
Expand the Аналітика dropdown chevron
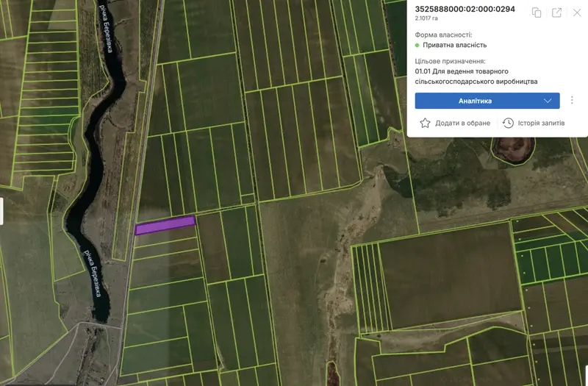(x=548, y=101)
